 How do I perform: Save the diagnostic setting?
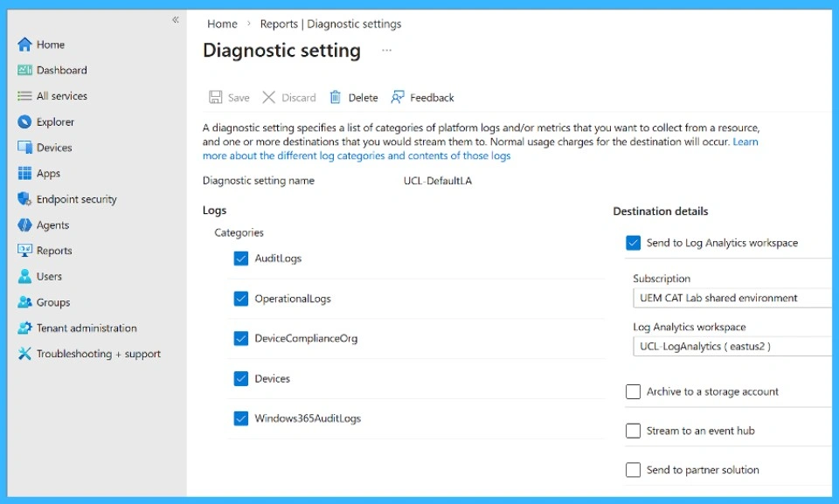pyautogui.click(x=228, y=97)
